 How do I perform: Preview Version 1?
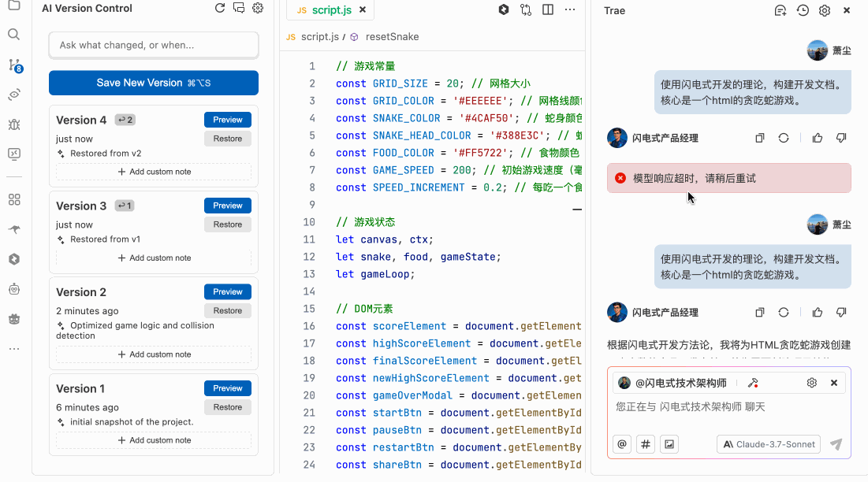[228, 388]
